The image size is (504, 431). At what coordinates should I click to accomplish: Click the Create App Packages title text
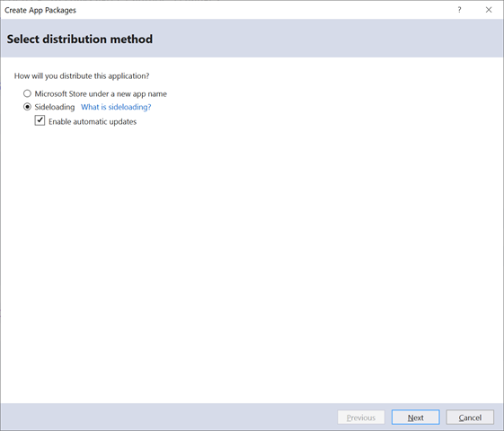tap(40, 10)
